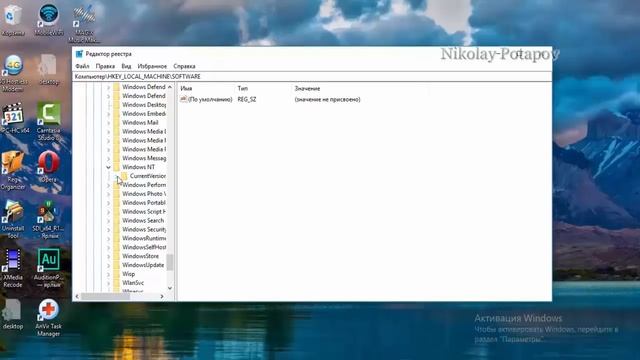The width and height of the screenshot is (640, 360).
Task: Expand the Wisp key arrow
Action: coord(108,274)
